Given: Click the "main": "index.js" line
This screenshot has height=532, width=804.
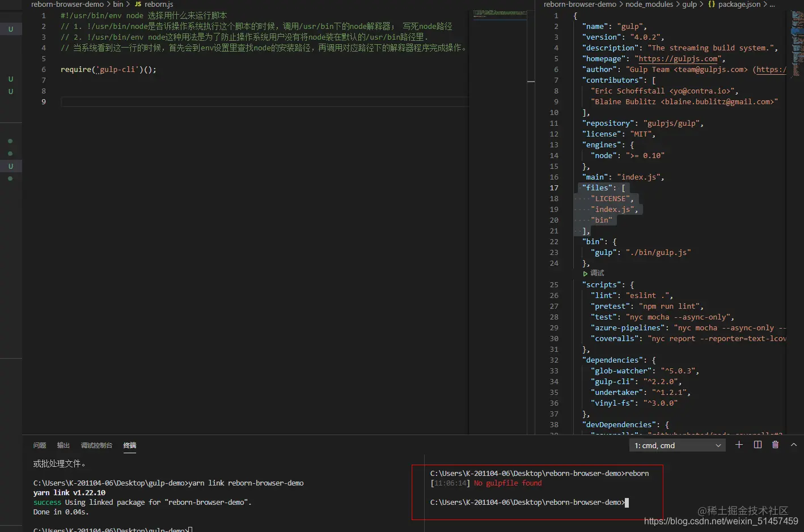Looking at the screenshot, I should (x=623, y=177).
